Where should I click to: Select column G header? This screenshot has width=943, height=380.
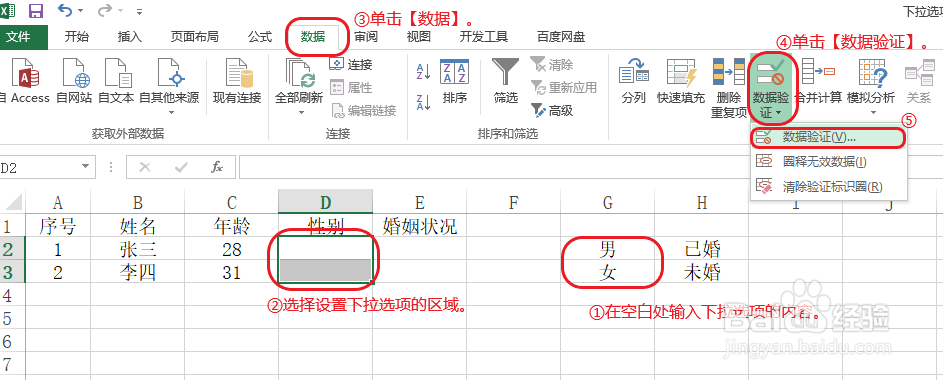pos(608,203)
